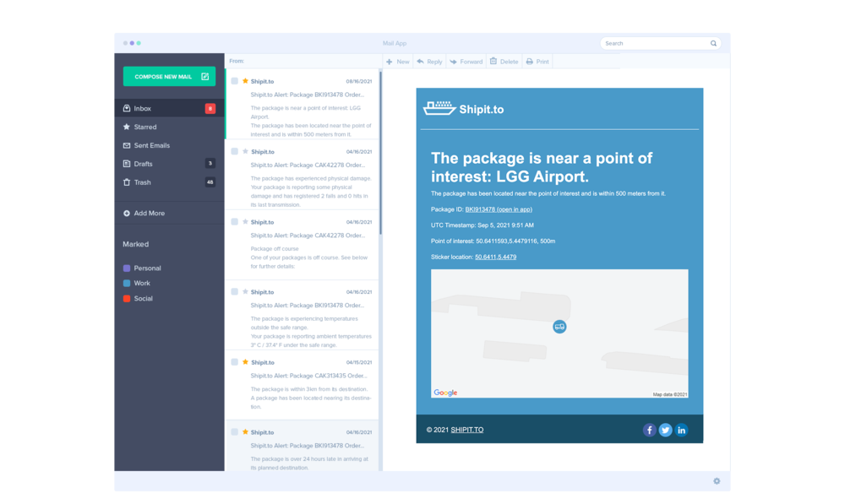This screenshot has height=504, width=845.
Task: Click Delete in the mail toolbar
Action: (x=504, y=62)
